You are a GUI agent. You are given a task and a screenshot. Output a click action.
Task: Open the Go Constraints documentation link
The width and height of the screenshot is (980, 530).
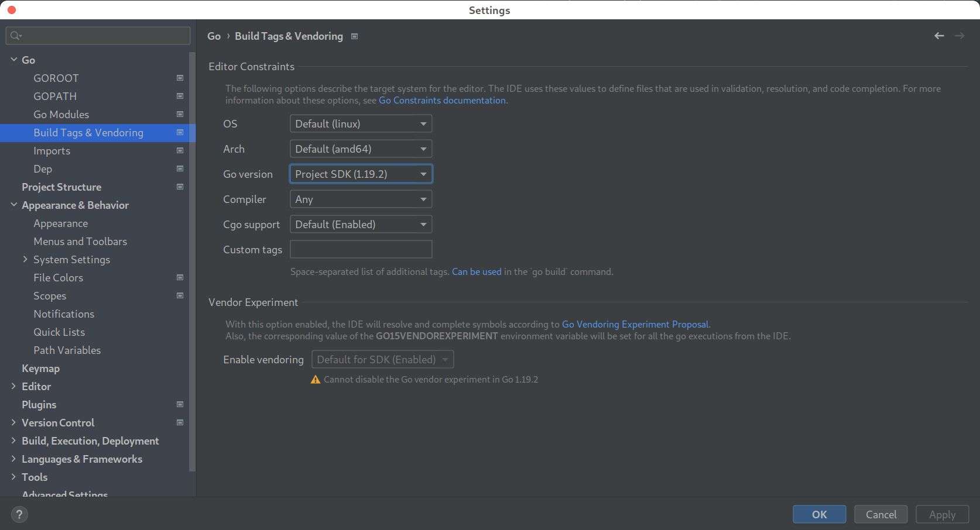[442, 100]
